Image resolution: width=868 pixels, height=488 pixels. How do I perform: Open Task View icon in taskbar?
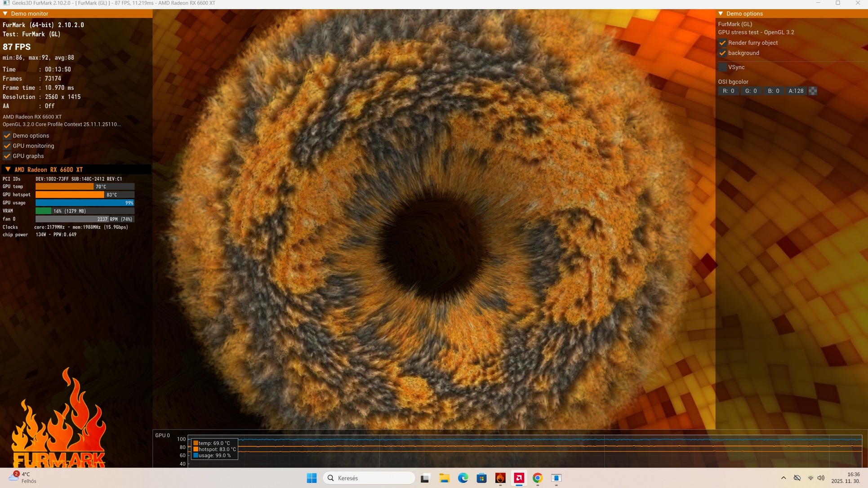[x=425, y=478]
